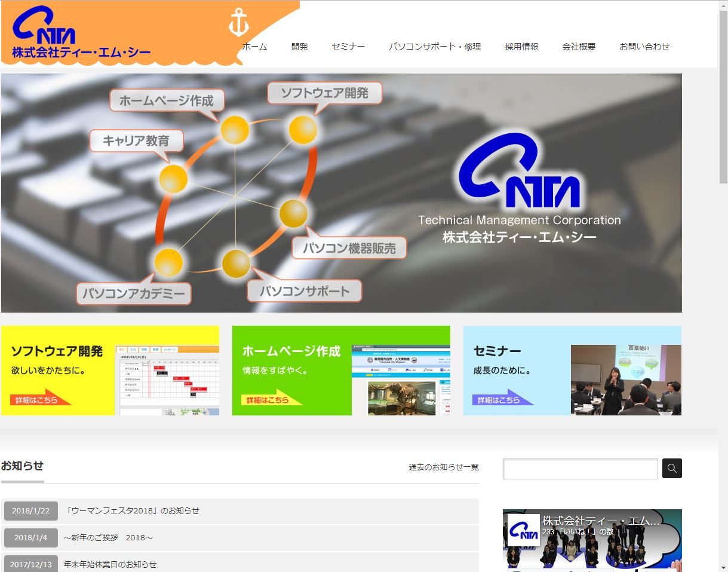Open お問い合わせ contact page

[644, 47]
